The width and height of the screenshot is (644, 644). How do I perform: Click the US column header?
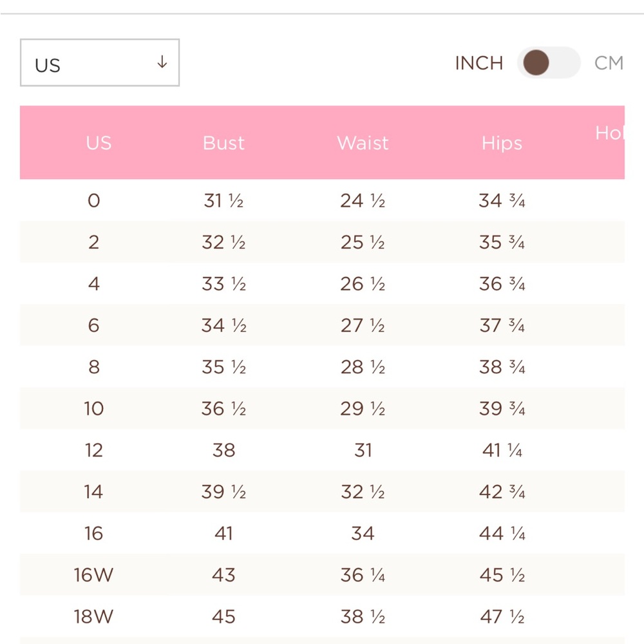(99, 143)
